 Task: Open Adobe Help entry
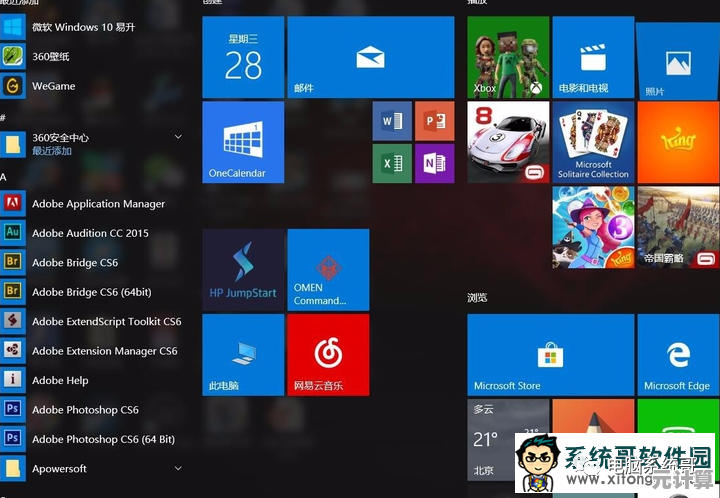pos(94,380)
